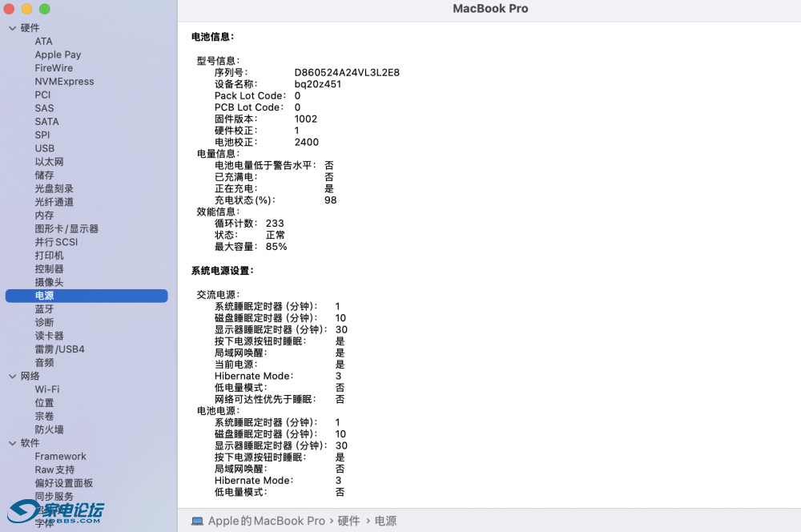Open the 音频 item
Viewport: 801px width, 532px height.
[x=44, y=362]
